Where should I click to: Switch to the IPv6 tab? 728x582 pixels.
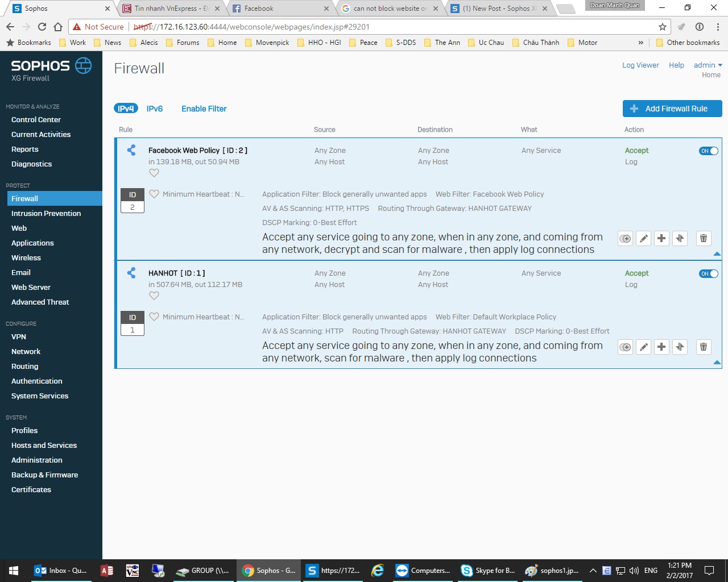(155, 109)
